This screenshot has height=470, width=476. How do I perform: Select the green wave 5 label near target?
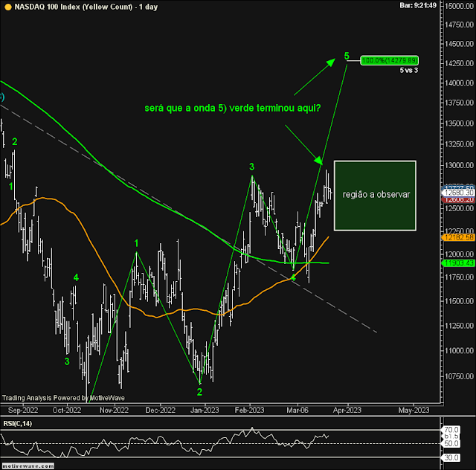coord(347,56)
